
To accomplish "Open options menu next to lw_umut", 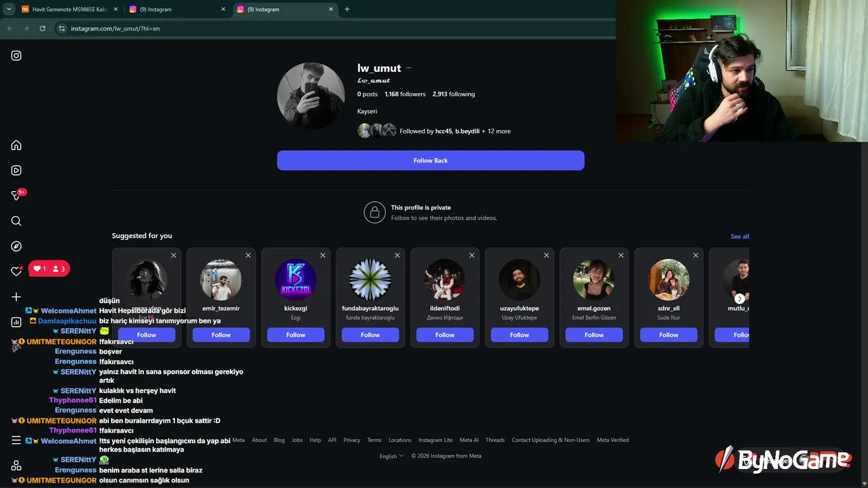I will (x=408, y=68).
